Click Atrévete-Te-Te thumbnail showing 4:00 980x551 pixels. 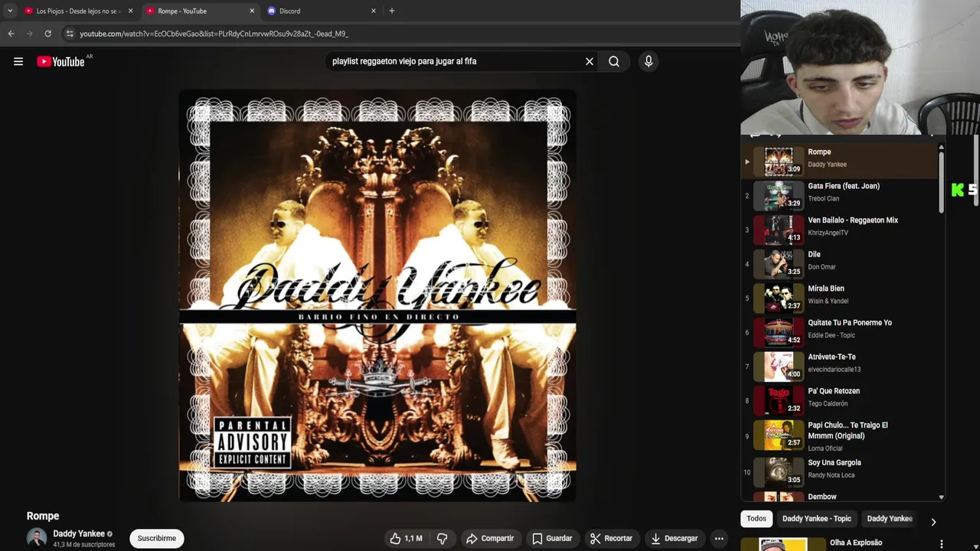click(x=779, y=367)
